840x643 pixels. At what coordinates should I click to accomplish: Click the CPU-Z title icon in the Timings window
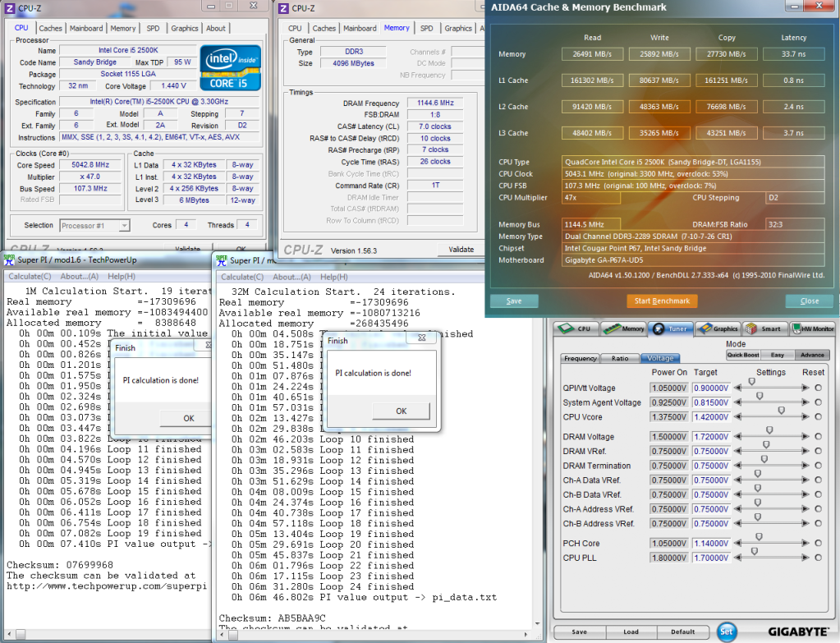click(x=283, y=8)
